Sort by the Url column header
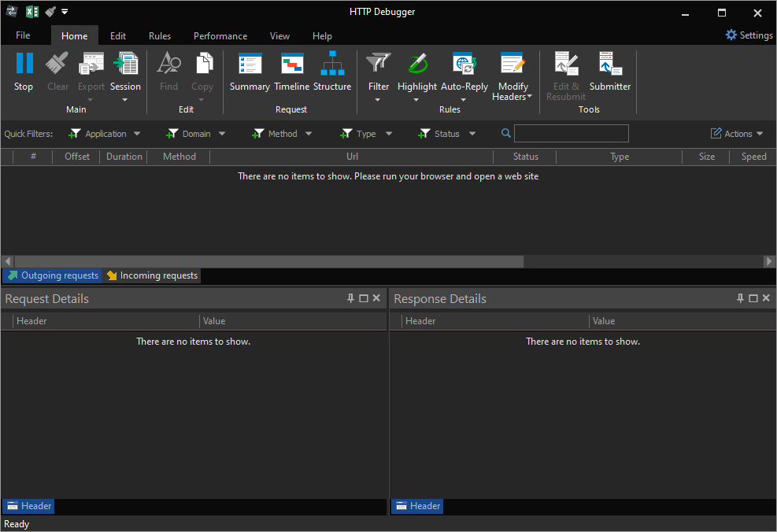The width and height of the screenshot is (777, 532). (352, 157)
